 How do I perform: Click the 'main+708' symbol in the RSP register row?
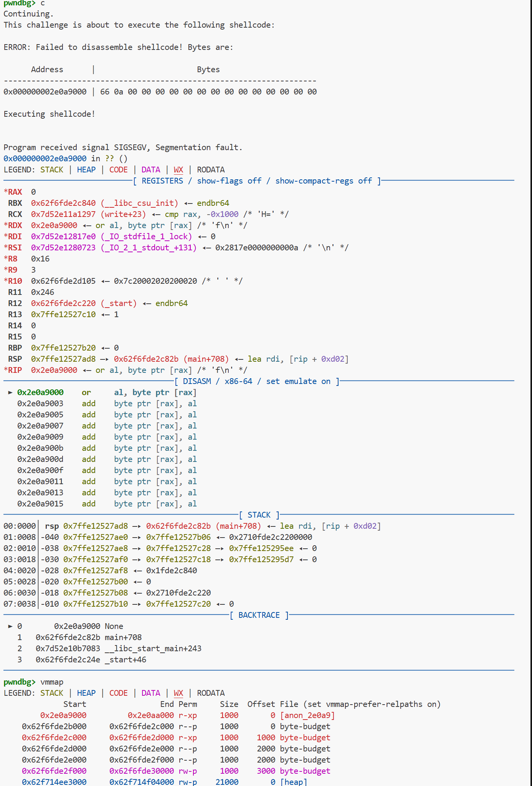pos(206,359)
